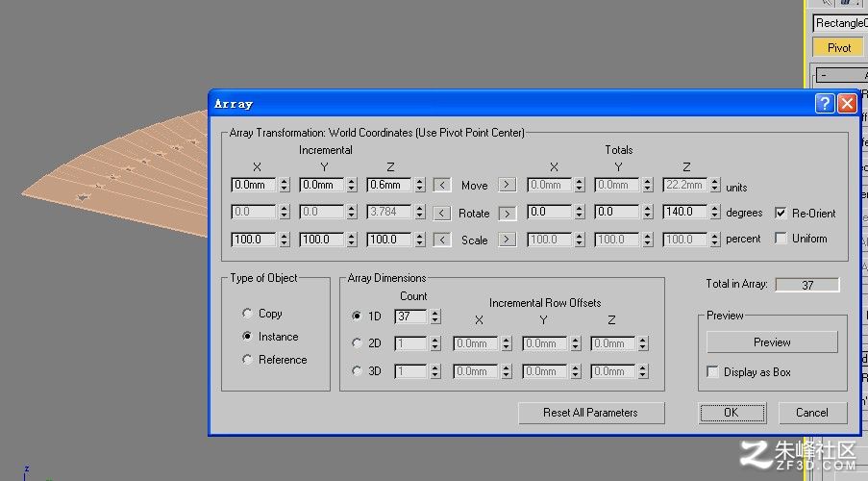
Task: Adjust the Totals Move Z spinner
Action: pos(715,185)
